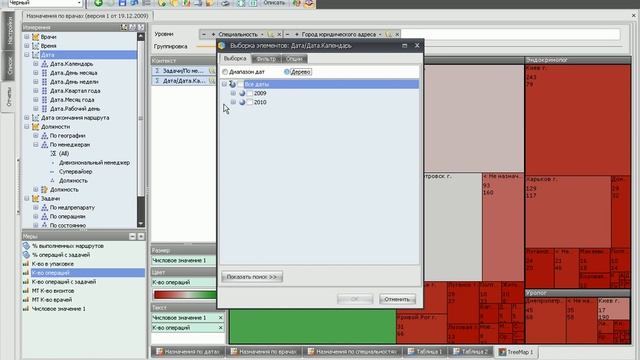
Task: Select Дата.Квартал года tree row
Action: point(75,91)
